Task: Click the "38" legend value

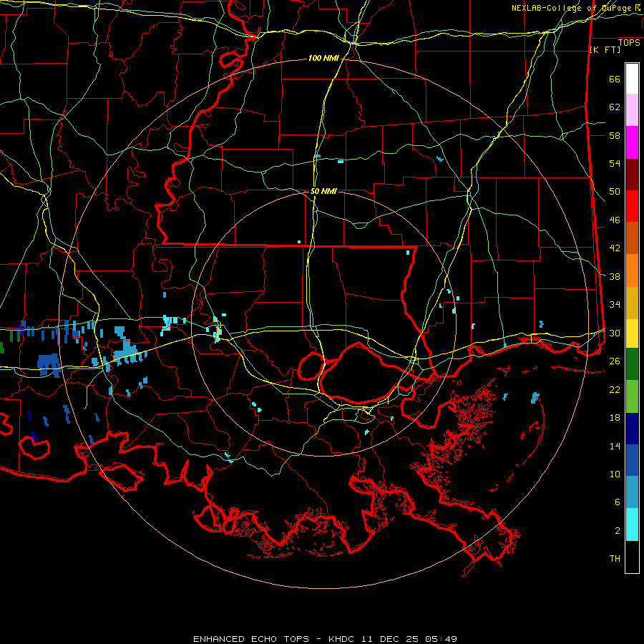Action: coord(615,277)
